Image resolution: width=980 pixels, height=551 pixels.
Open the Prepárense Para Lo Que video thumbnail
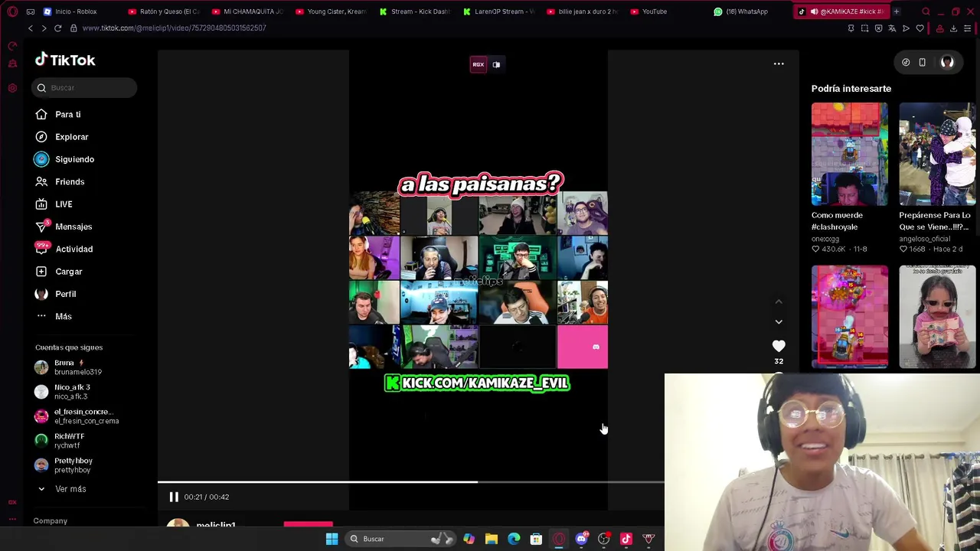(x=938, y=155)
